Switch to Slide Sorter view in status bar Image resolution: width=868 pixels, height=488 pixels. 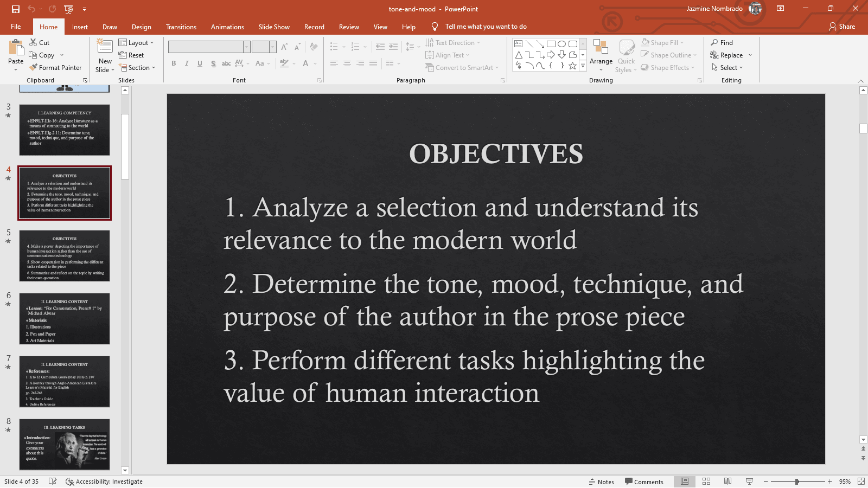706,481
